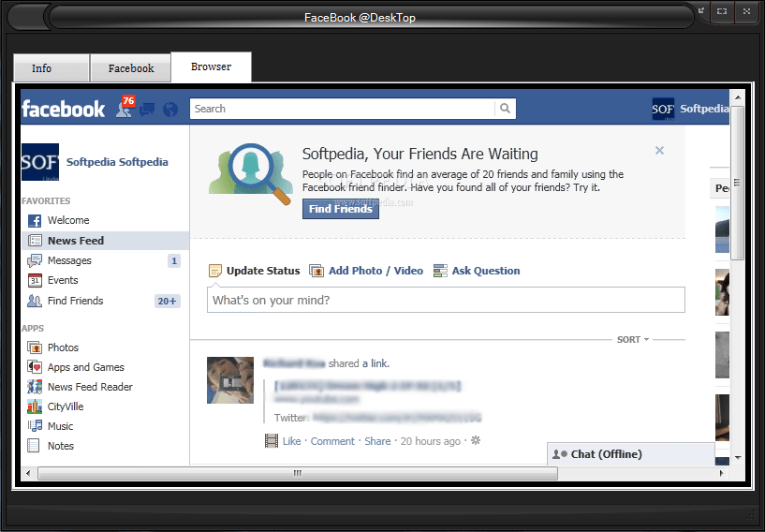
Task: Click Share on the shared post
Action: (x=377, y=441)
